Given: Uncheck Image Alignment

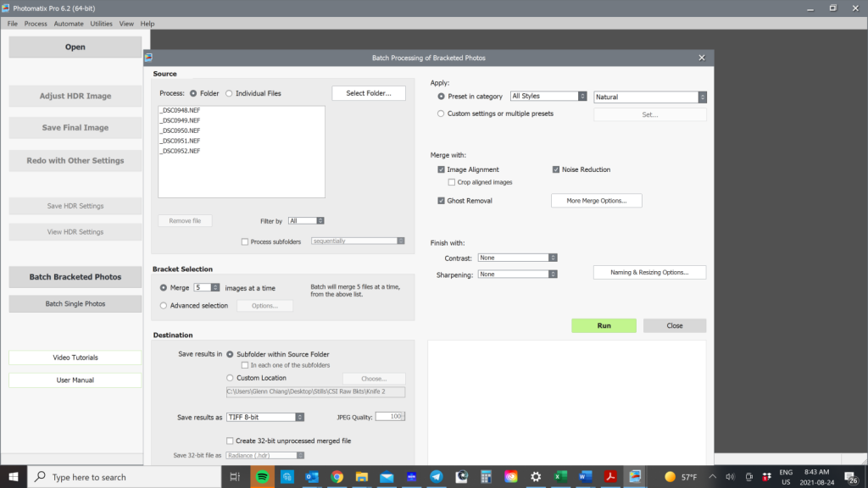Looking at the screenshot, I should coord(441,169).
